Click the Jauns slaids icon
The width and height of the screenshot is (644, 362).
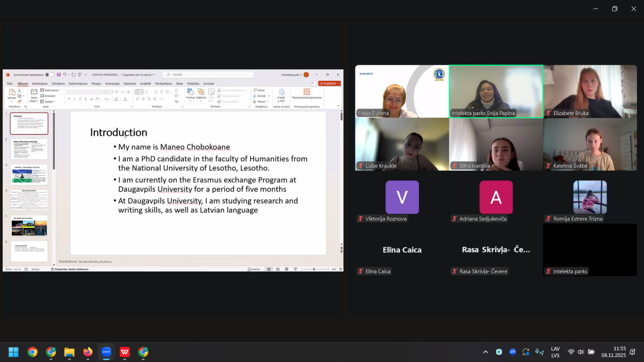[x=34, y=92]
